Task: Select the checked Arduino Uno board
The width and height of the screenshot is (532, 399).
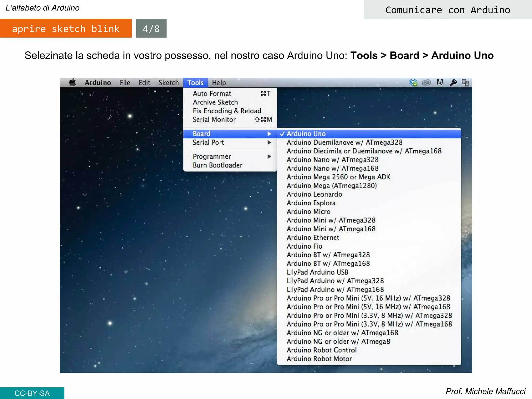Action: click(x=306, y=134)
